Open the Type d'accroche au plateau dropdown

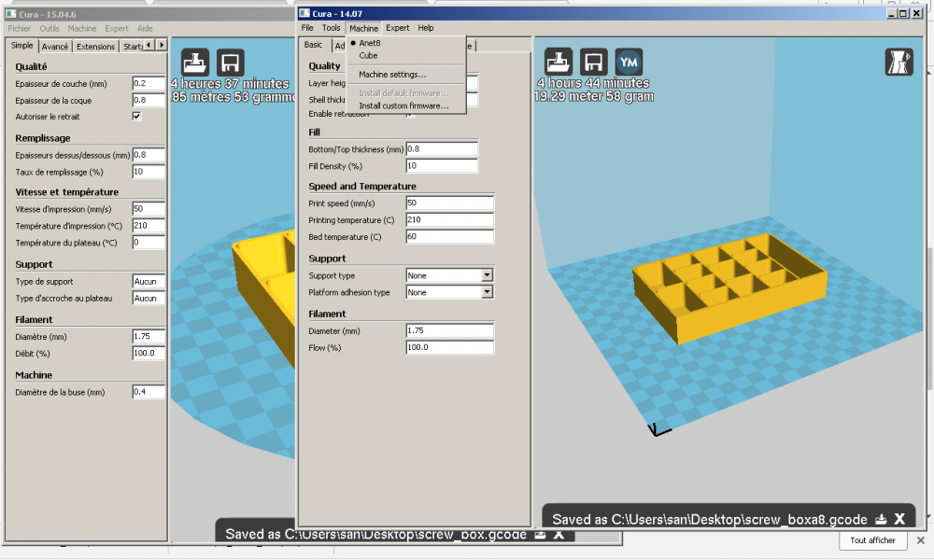coord(149,298)
